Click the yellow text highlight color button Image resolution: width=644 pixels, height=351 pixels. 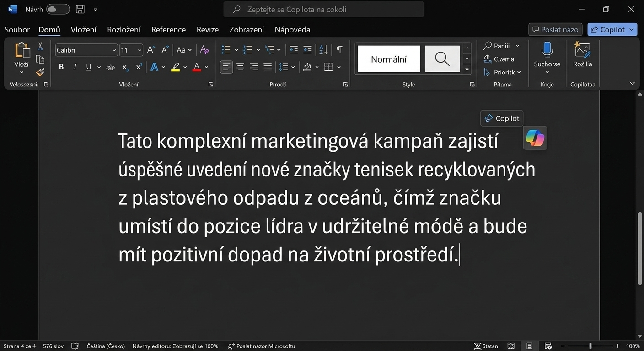click(x=176, y=67)
